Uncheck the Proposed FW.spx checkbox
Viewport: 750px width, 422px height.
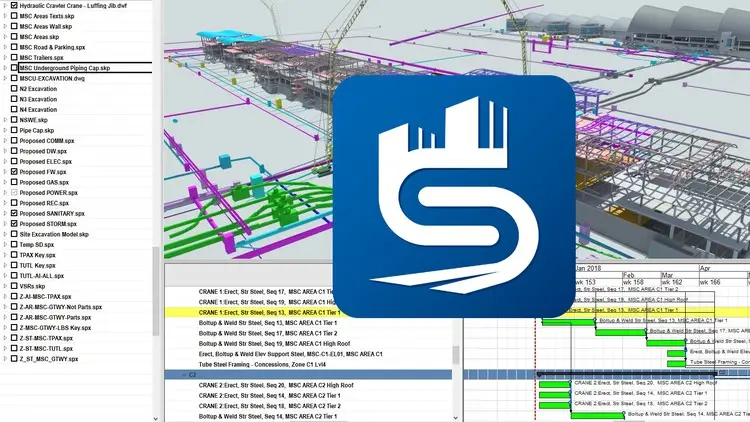[14, 172]
